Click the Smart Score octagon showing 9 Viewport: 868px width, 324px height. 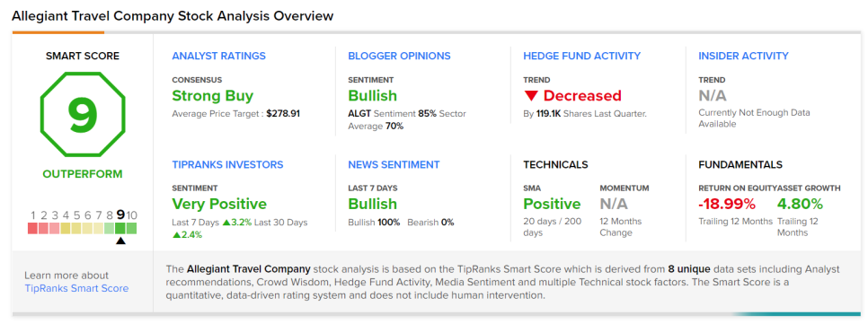83,115
